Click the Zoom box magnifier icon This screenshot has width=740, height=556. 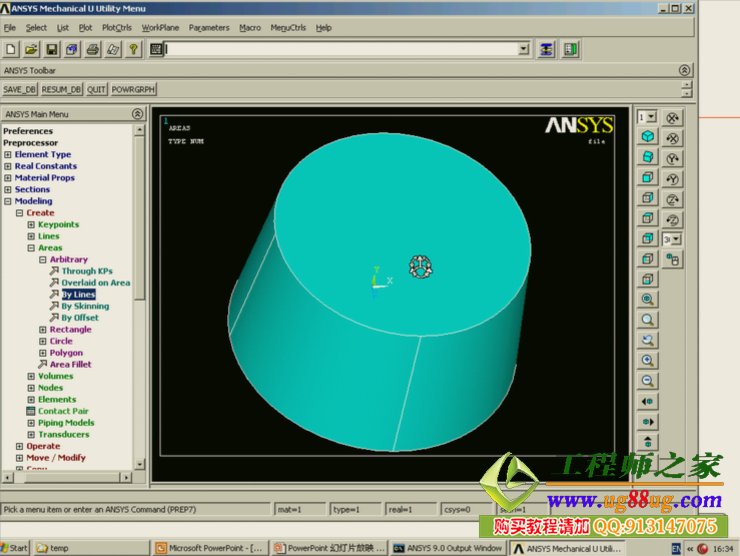(x=648, y=320)
